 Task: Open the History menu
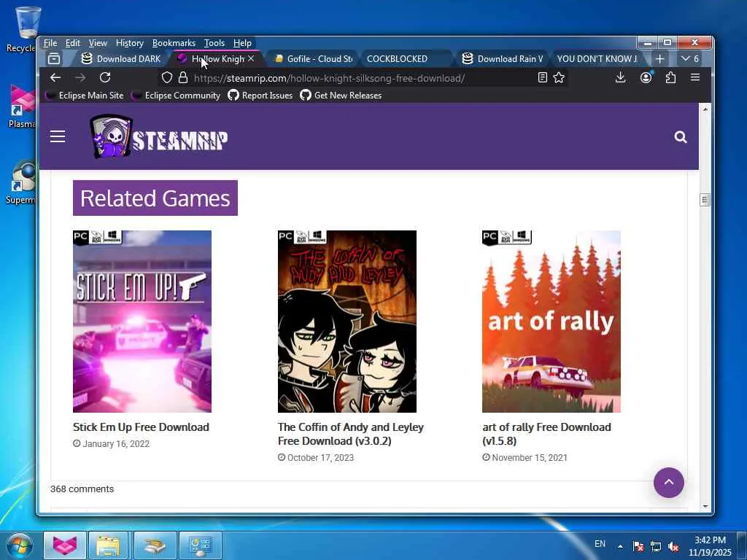pos(130,43)
